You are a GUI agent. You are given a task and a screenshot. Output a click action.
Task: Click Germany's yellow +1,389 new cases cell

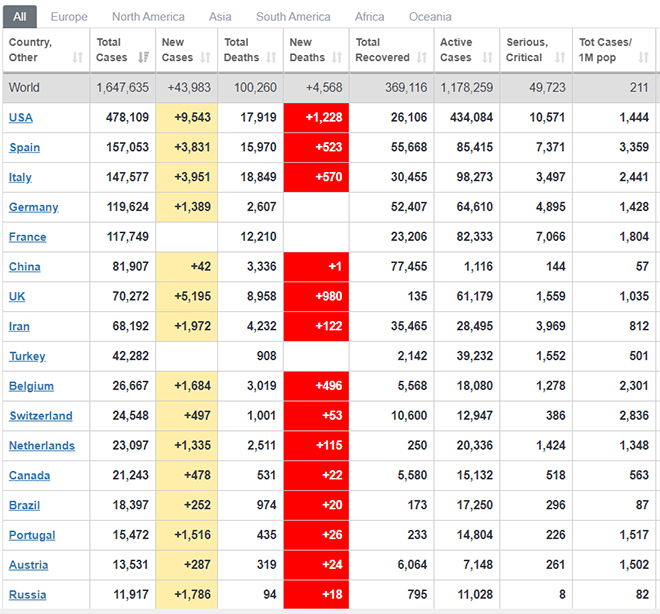186,207
